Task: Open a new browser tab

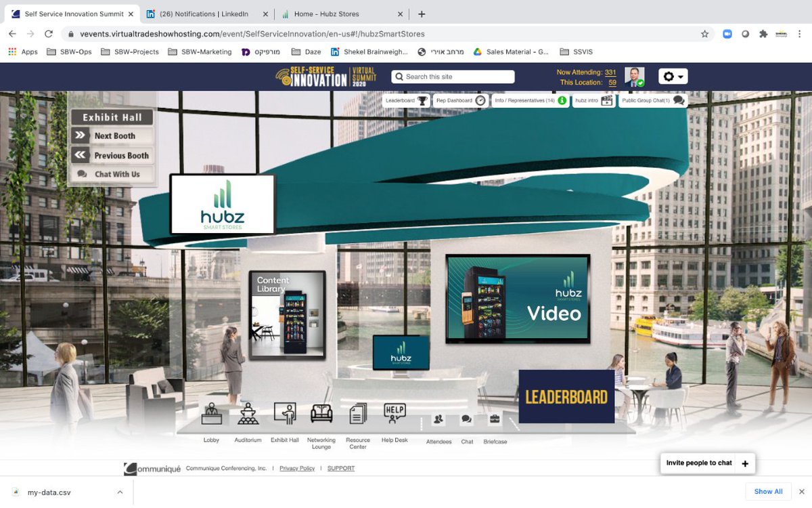Action: (422, 14)
